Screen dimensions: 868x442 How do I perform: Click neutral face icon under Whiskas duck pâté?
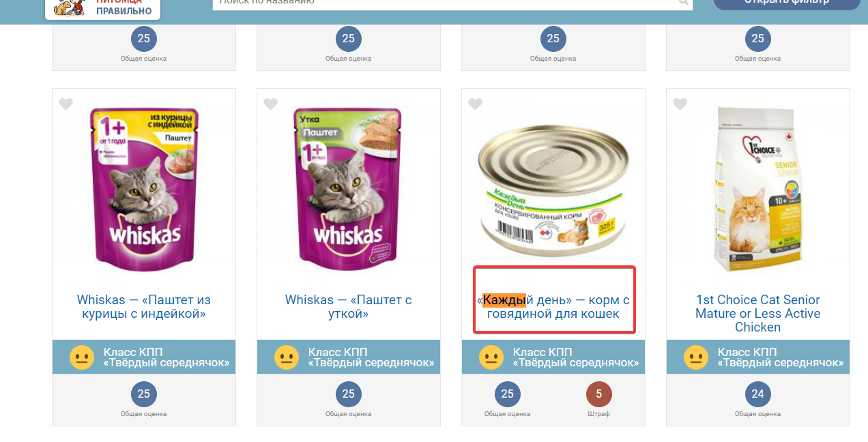pos(286,357)
